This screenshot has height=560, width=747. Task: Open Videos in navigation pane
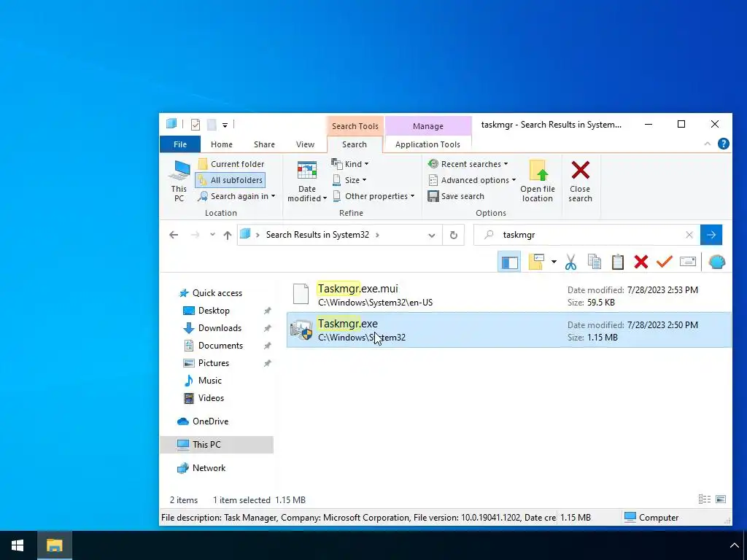coord(204,398)
